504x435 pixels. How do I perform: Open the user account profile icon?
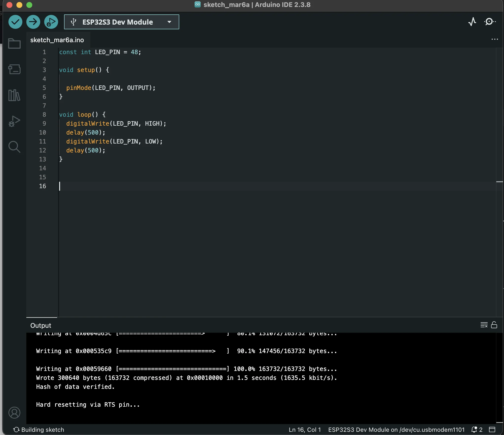[14, 413]
